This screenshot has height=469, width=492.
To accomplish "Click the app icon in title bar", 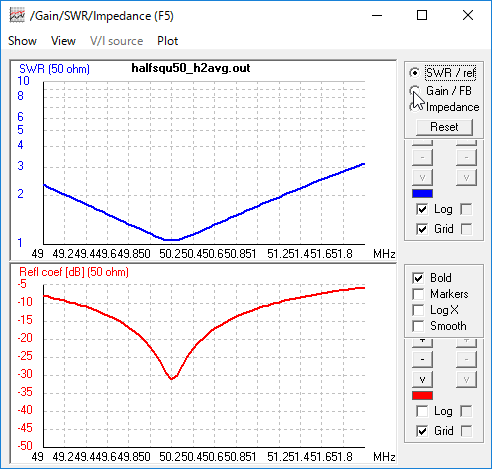I will 17,16.
